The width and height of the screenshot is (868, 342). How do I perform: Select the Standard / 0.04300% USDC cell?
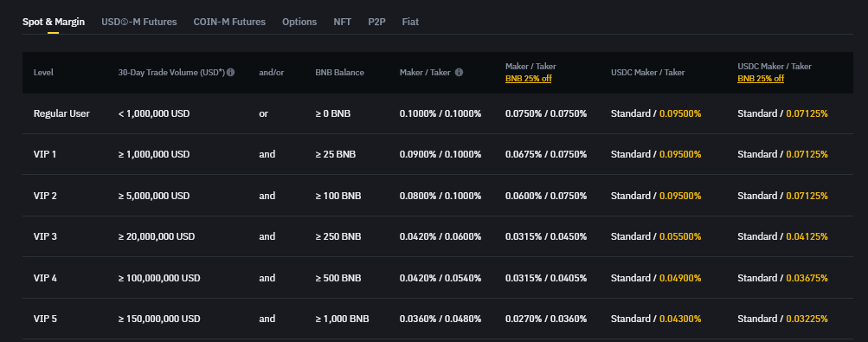[656, 319]
